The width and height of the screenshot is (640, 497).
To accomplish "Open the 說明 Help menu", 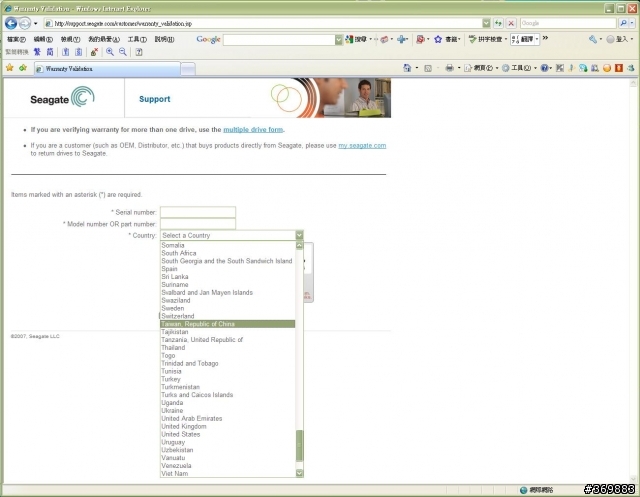I will (x=164, y=39).
